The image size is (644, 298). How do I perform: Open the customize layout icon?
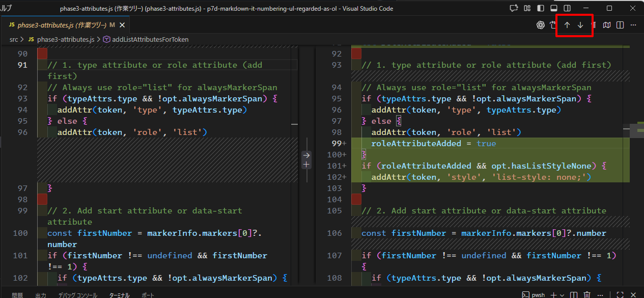(527, 9)
